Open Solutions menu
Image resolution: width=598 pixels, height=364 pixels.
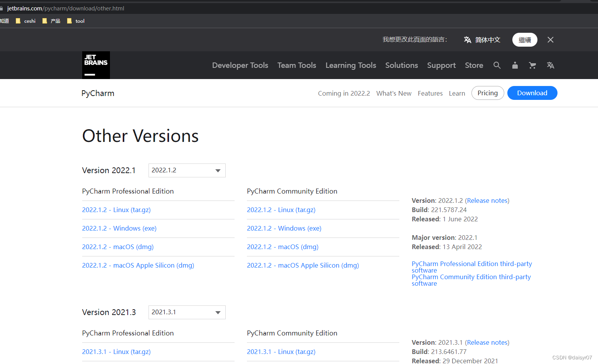coord(402,65)
